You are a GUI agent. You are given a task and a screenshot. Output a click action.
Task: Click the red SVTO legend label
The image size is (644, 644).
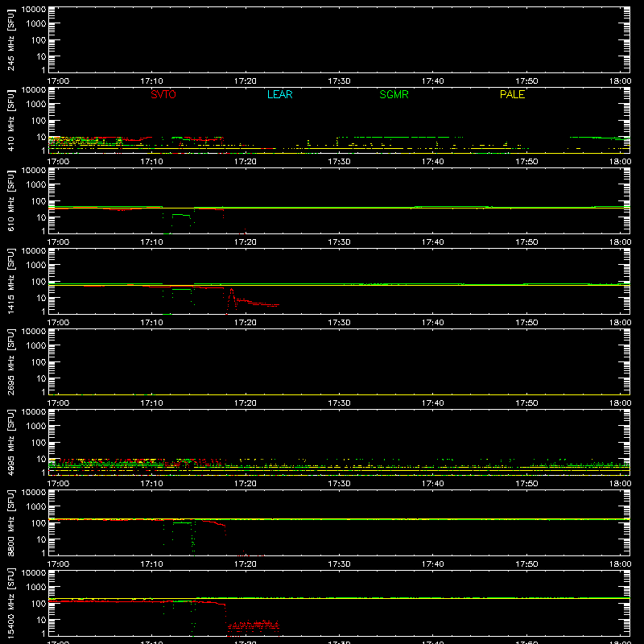click(163, 94)
